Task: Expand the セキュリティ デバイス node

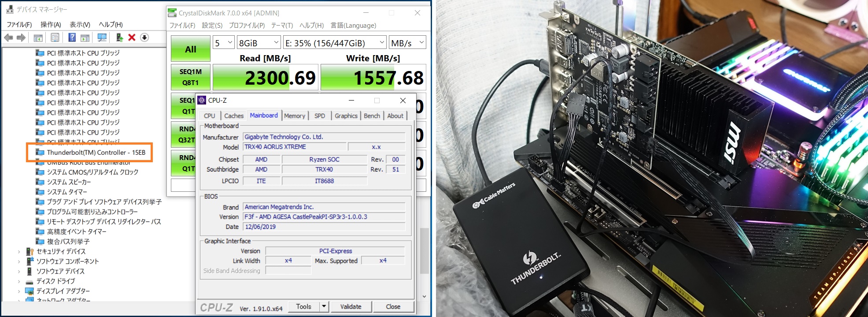Action: point(19,252)
